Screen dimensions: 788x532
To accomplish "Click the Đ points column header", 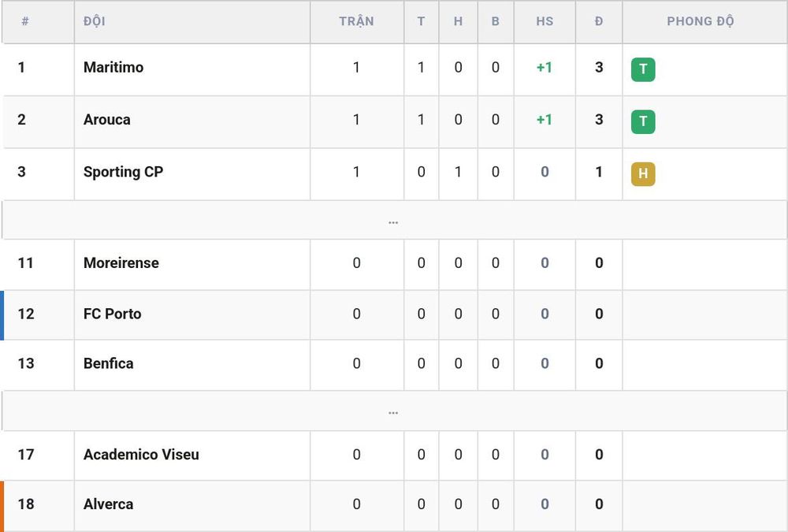I will (599, 21).
